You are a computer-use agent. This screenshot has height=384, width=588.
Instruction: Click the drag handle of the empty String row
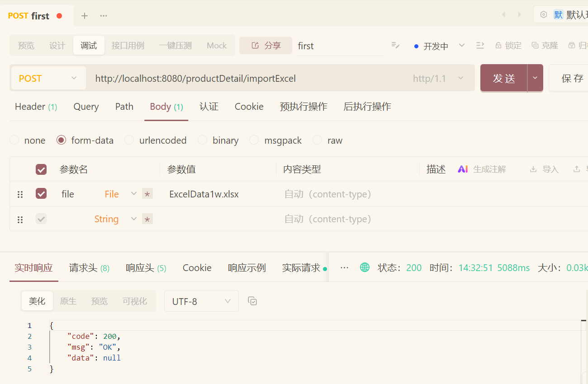20,220
